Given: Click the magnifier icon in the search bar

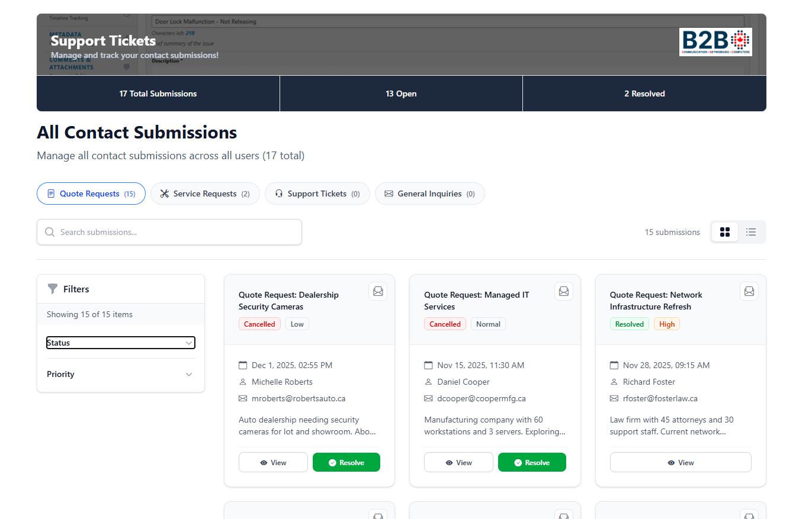Looking at the screenshot, I should pyautogui.click(x=50, y=232).
